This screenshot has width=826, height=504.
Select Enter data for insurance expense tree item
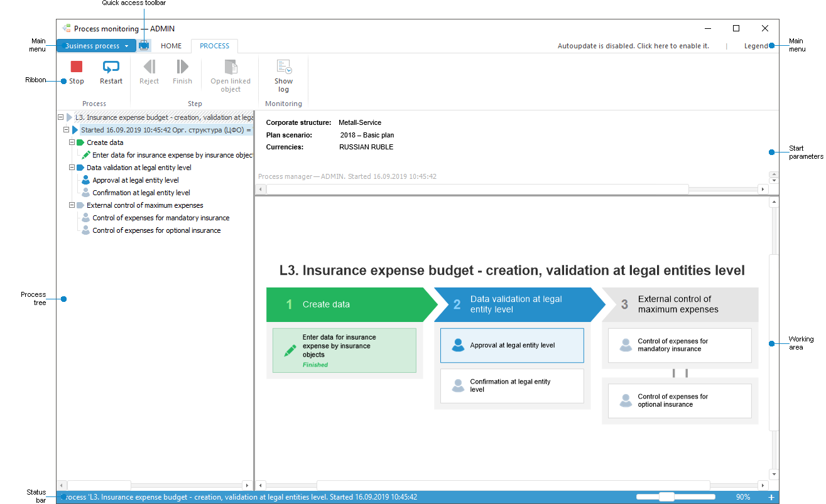point(173,155)
